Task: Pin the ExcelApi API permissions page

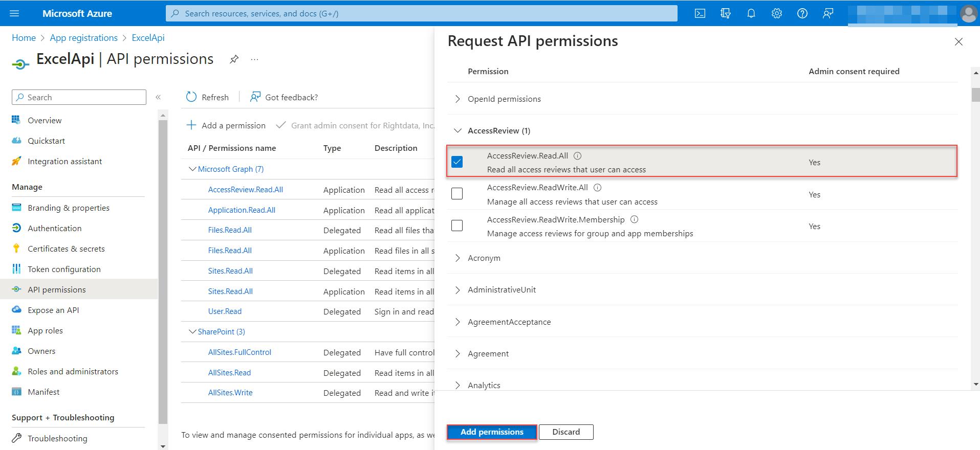Action: point(234,59)
